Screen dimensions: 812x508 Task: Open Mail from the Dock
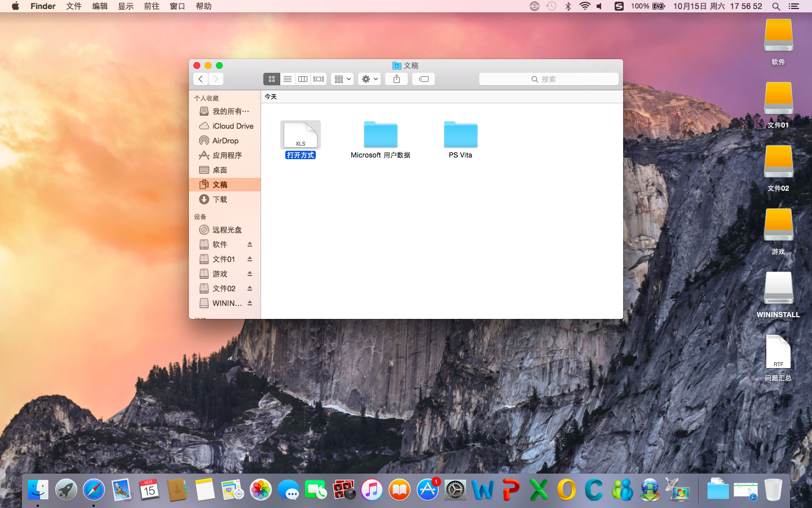(x=122, y=489)
